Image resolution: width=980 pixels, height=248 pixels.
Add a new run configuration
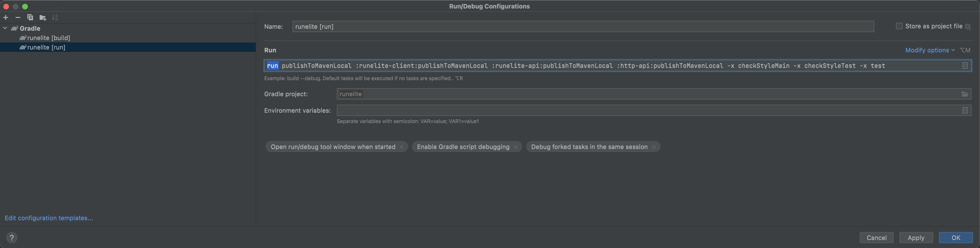coord(6,17)
